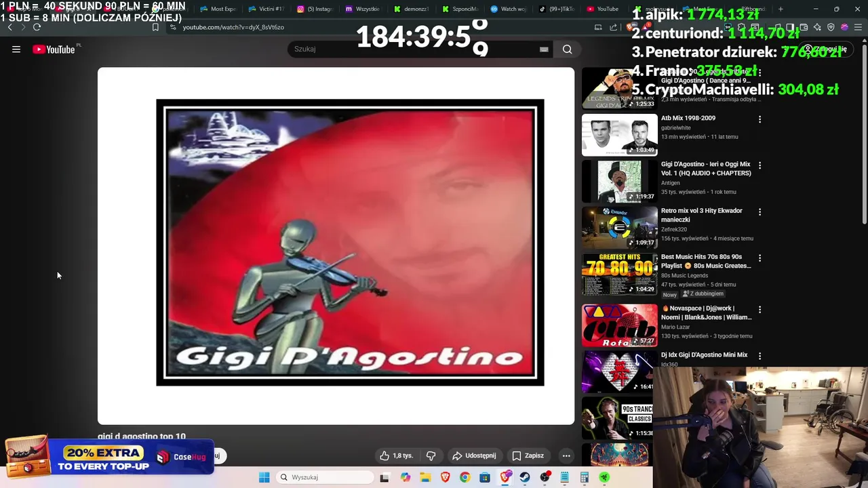Screen dimensions: 868x488
Task: Open more actions ellipsis below the video
Action: (566, 455)
